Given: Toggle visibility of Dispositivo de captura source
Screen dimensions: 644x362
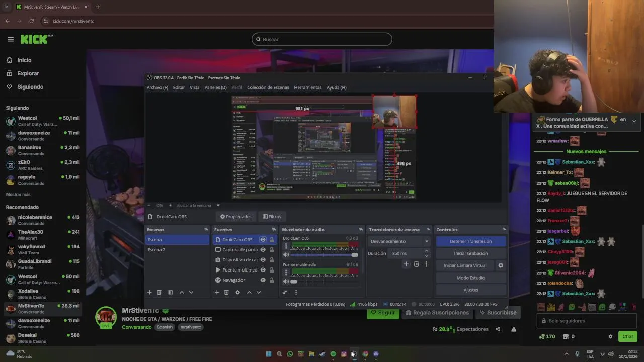Looking at the screenshot, I should pos(263,260).
